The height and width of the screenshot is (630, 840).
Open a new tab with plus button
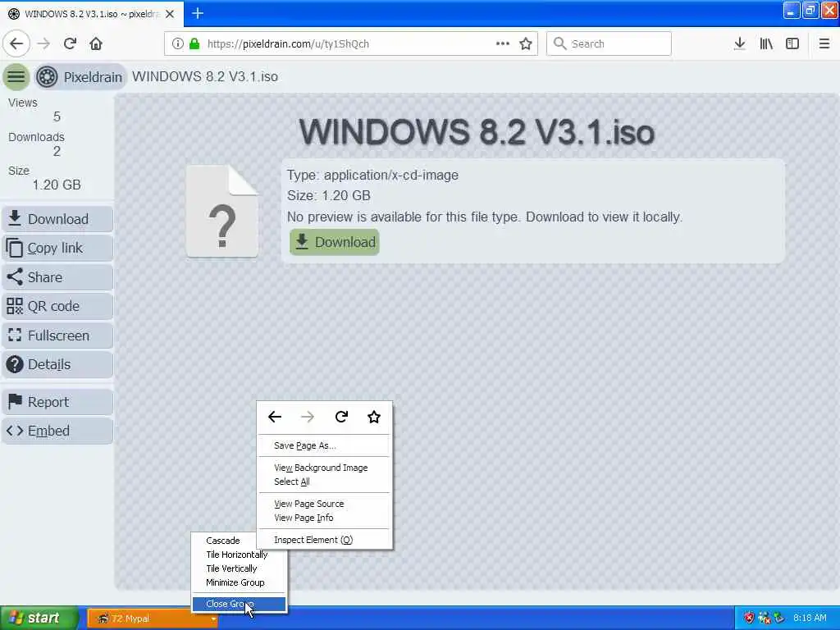pos(198,13)
